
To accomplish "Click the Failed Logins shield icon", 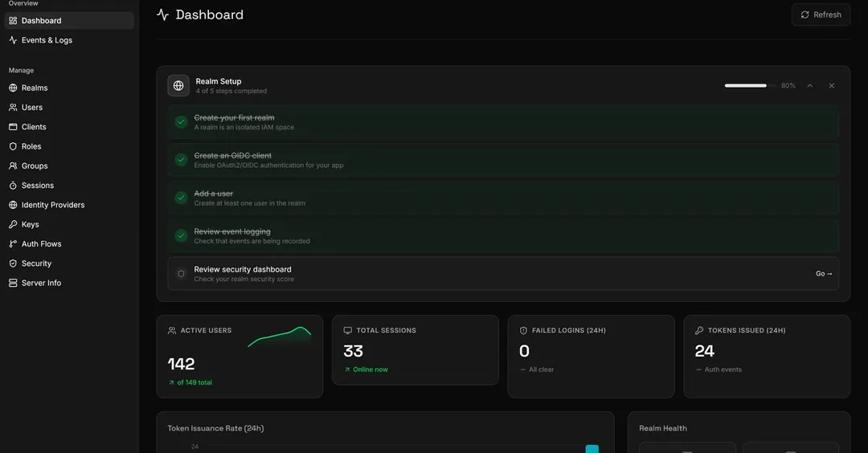I will tap(523, 331).
